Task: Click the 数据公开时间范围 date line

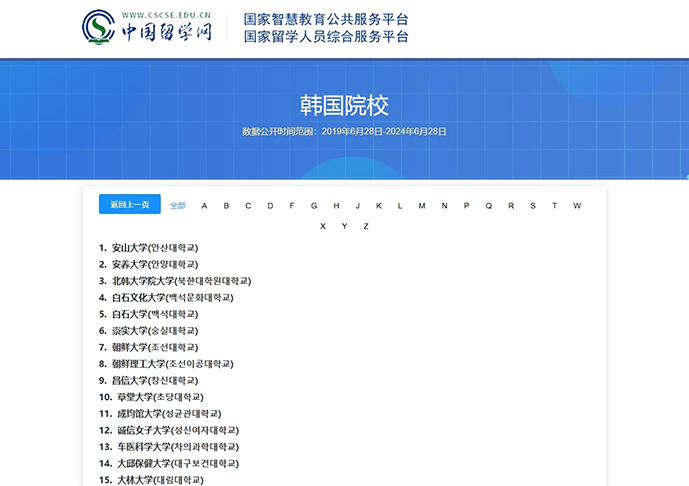Action: coord(344,131)
